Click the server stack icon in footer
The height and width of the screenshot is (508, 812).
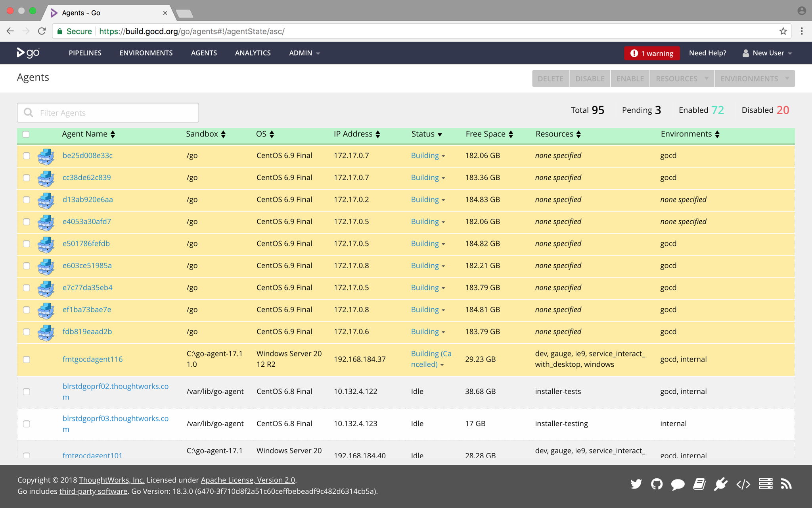click(766, 484)
